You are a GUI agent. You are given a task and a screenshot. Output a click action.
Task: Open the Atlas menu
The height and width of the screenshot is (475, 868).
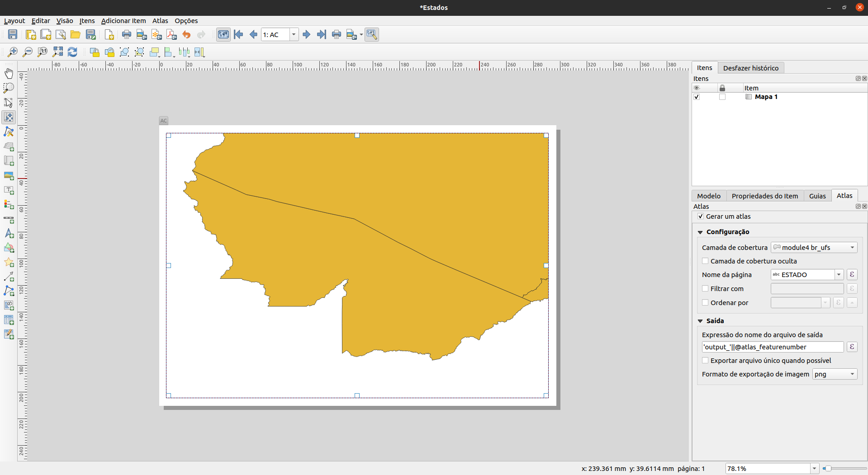click(160, 21)
